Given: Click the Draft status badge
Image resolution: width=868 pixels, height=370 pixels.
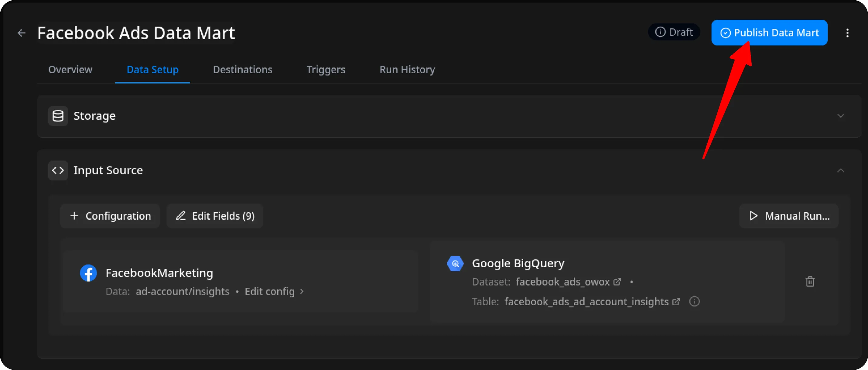Looking at the screenshot, I should coord(674,32).
